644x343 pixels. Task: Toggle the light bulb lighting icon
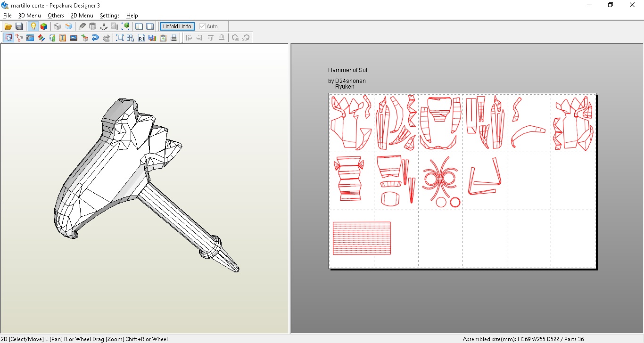(x=33, y=26)
